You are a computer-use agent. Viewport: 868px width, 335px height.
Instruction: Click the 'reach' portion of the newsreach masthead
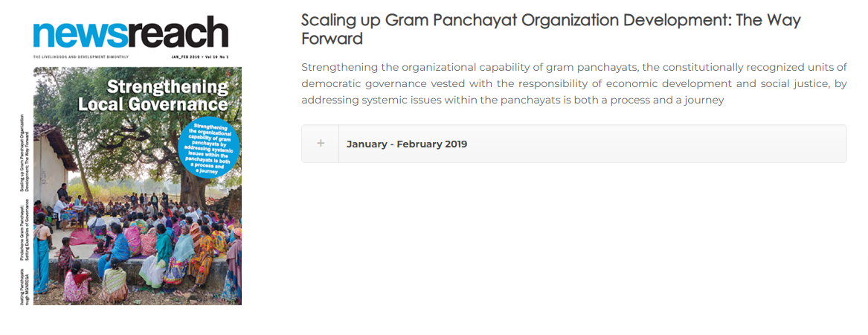(x=179, y=32)
